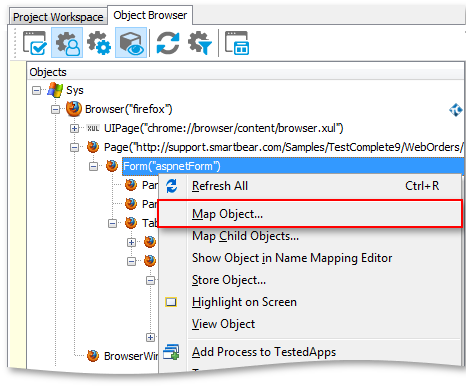Choose Map Object... from context menu

click(310, 214)
